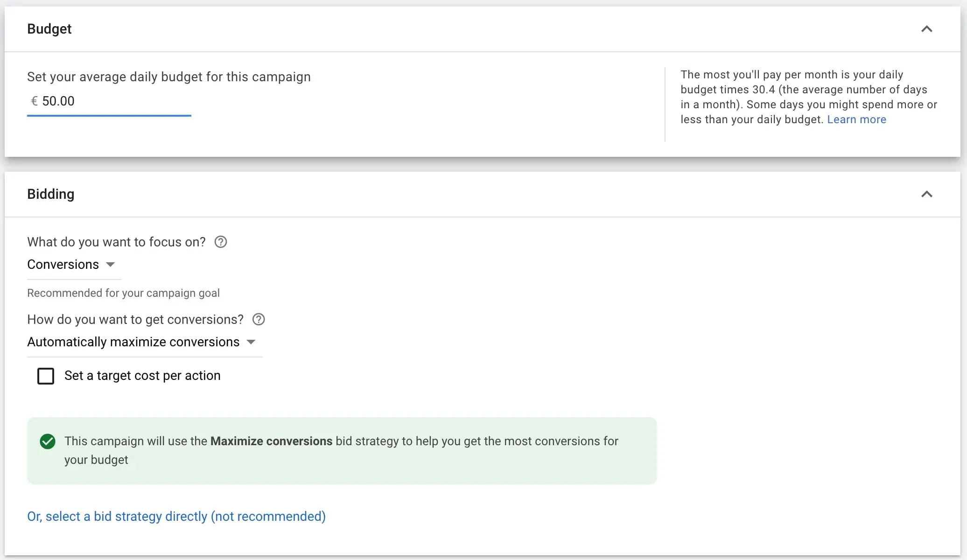Click the green checkmark icon in banner
967x560 pixels.
click(x=48, y=441)
